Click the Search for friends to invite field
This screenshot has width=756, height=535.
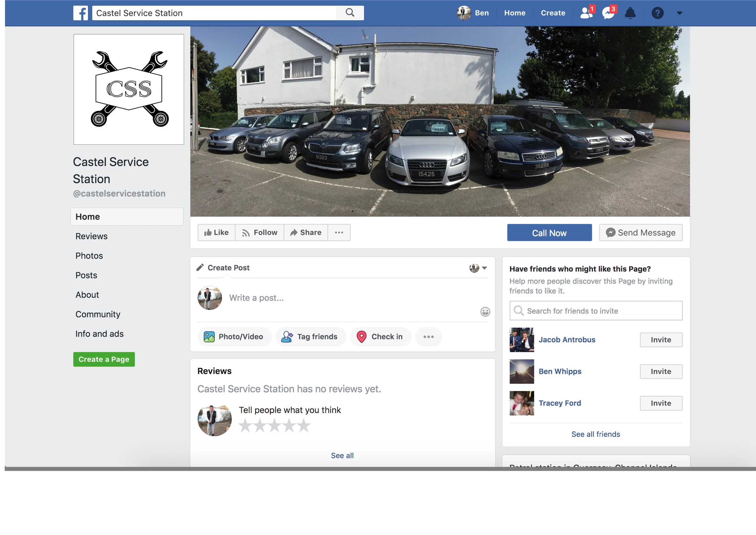(596, 311)
